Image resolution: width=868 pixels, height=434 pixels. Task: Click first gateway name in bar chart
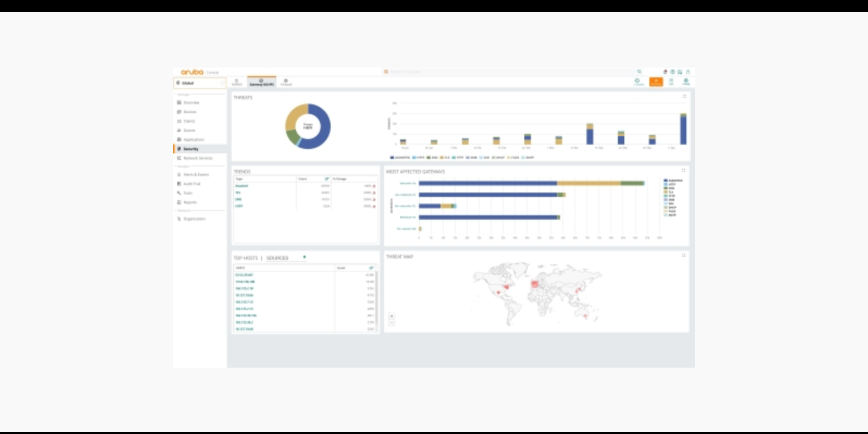407,183
